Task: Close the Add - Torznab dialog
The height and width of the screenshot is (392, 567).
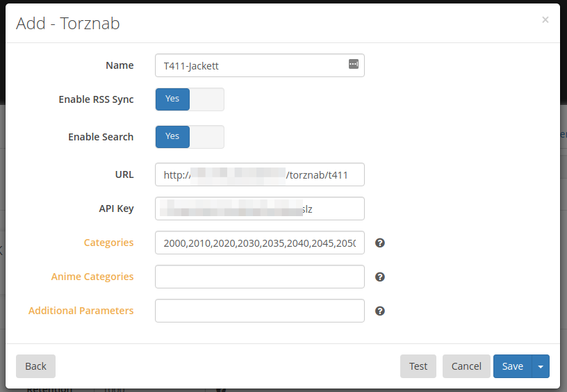Action: (x=545, y=19)
